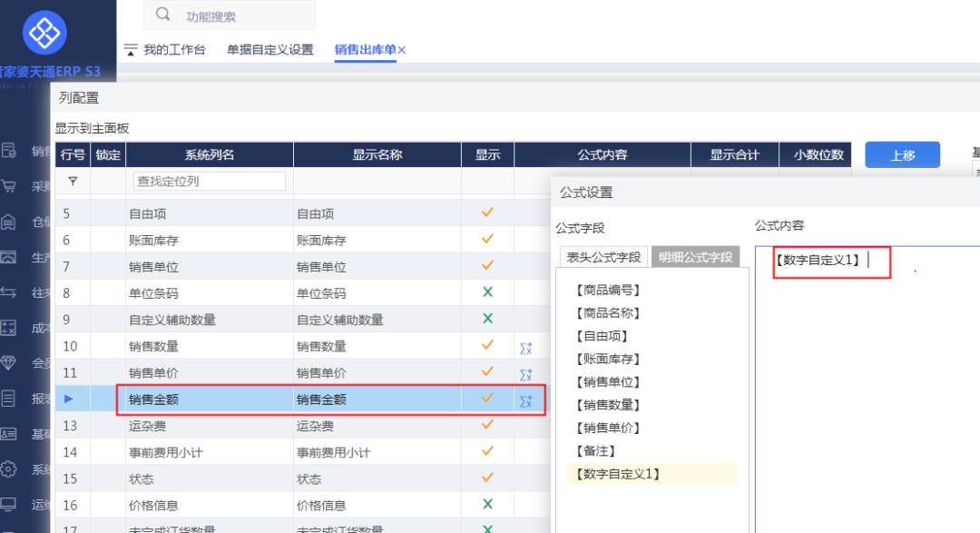Switch to 表头公式字段 tab

click(603, 257)
